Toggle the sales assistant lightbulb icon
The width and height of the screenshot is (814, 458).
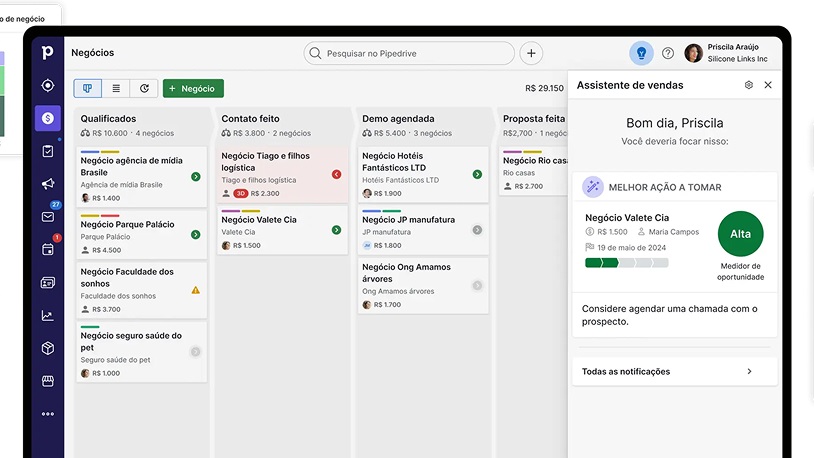click(x=641, y=53)
